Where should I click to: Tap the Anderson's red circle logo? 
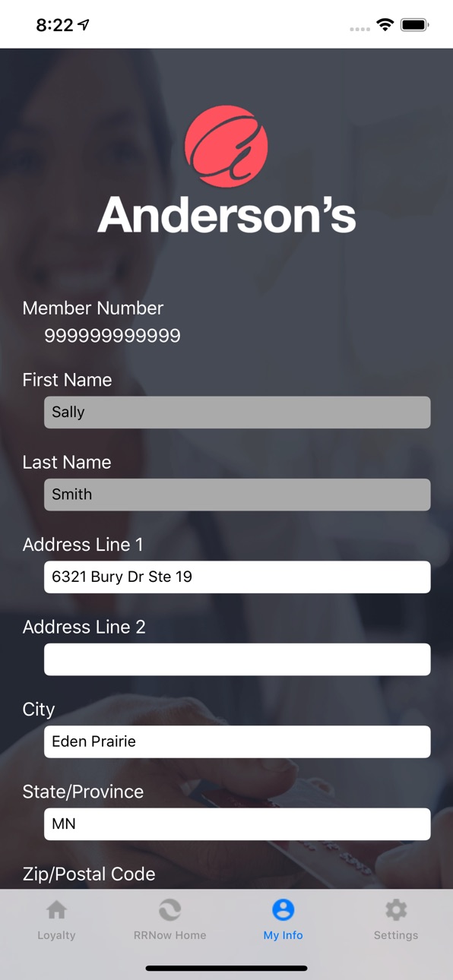click(x=226, y=147)
